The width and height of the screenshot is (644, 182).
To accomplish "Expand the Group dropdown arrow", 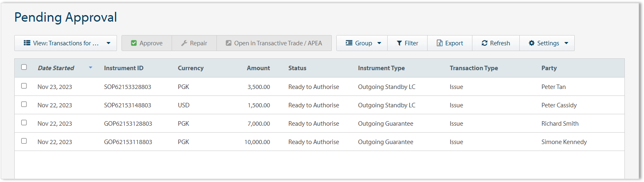I will (379, 43).
